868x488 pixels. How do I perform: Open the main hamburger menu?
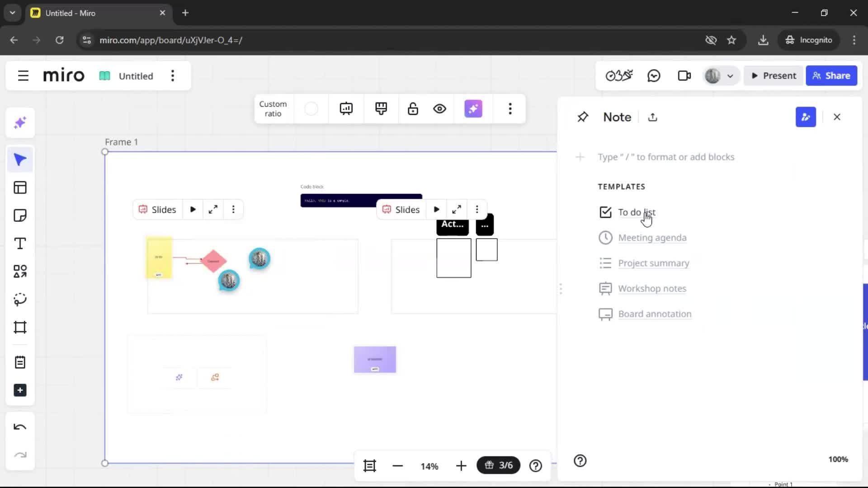(23, 76)
